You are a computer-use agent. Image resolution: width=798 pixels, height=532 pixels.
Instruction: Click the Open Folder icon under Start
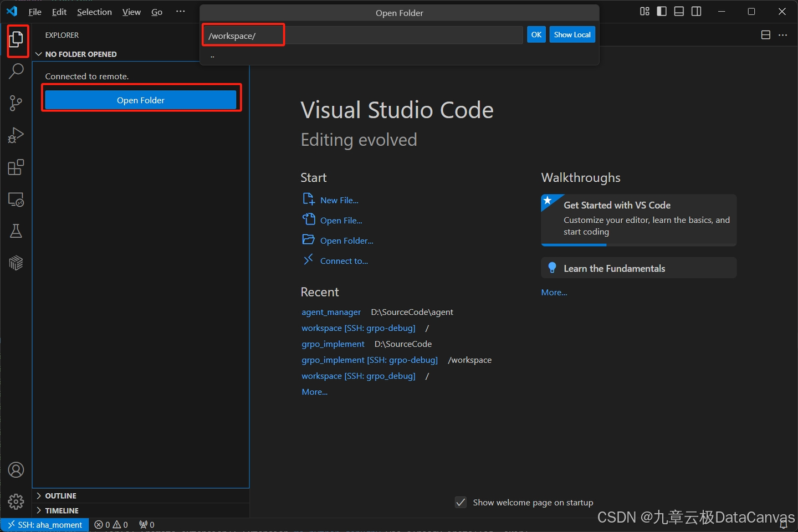[309, 239]
